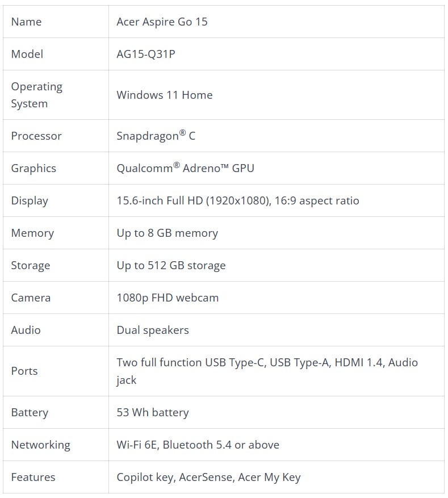Select the Up to 512 GB storage text

tap(171, 266)
